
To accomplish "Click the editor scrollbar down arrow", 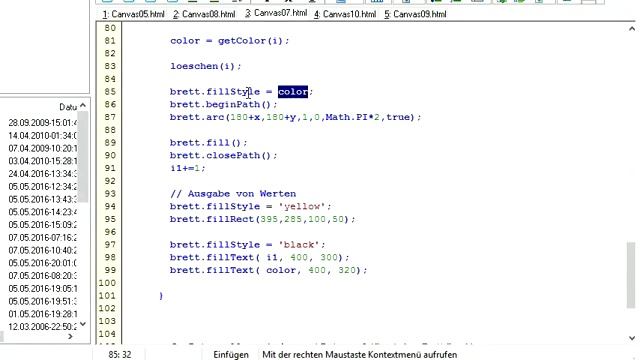I will pos(632,338).
